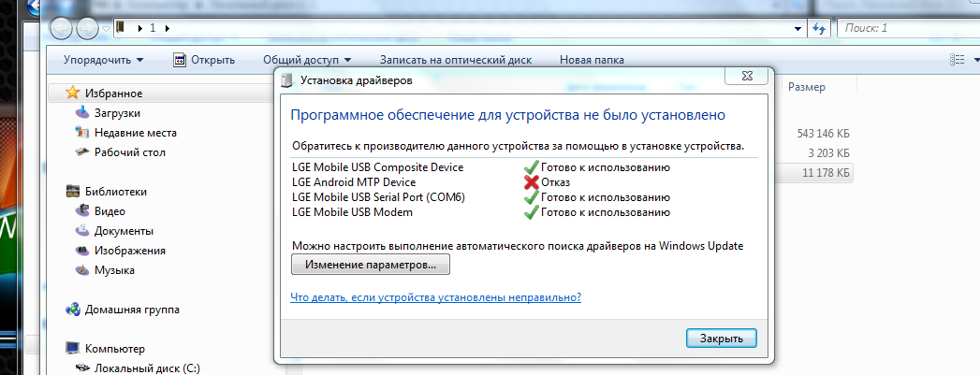Open link about incorrectly installed devices
The height and width of the screenshot is (375, 980).
(x=436, y=297)
